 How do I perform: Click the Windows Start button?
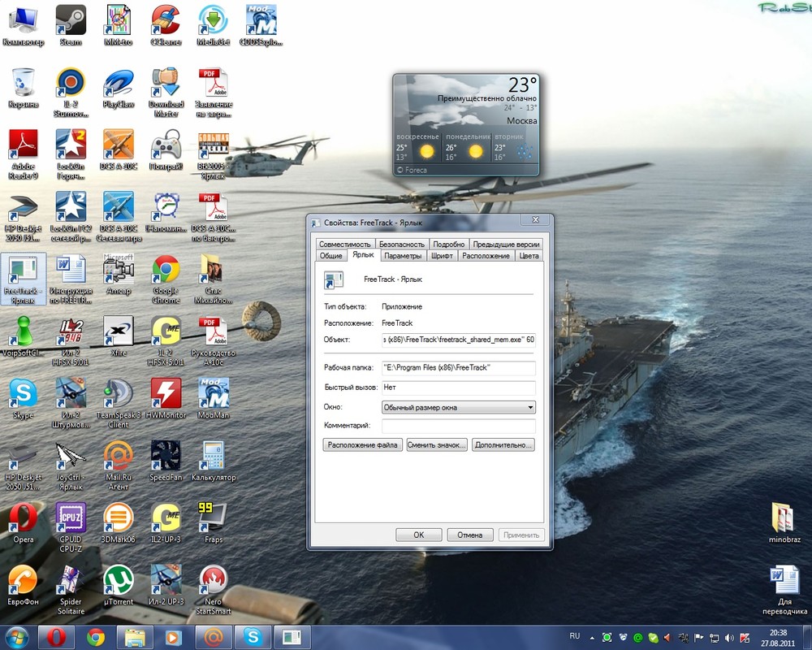point(17,636)
